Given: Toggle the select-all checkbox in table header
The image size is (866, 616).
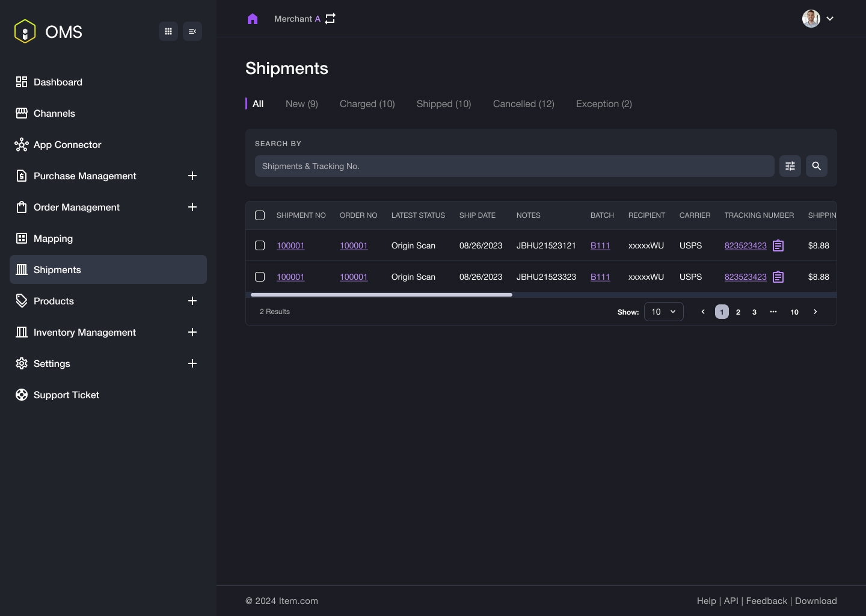Looking at the screenshot, I should tap(260, 215).
